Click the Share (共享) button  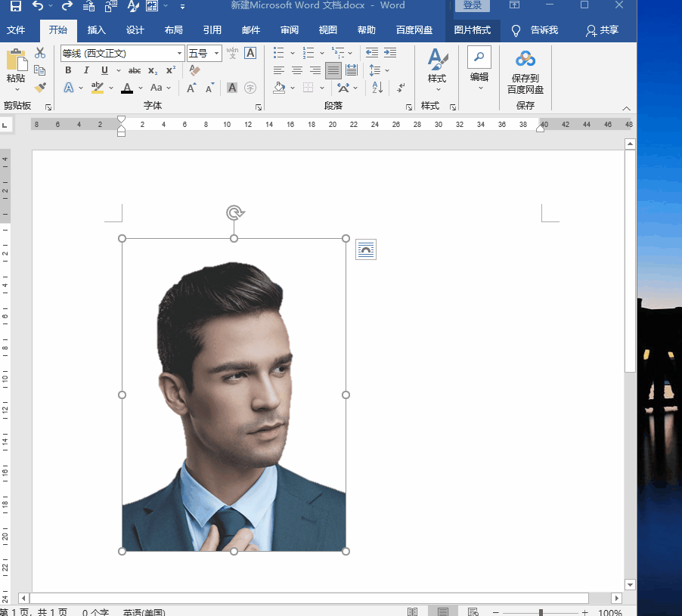pyautogui.click(x=602, y=30)
